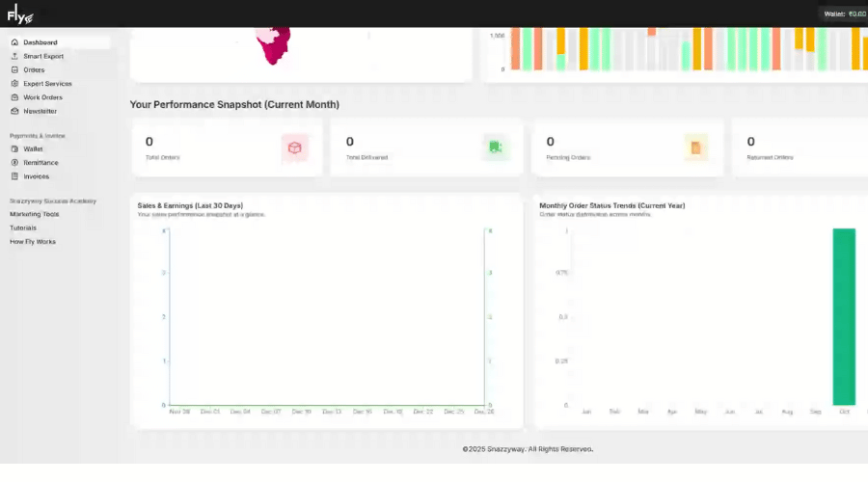Open How Fly Works link

33,242
